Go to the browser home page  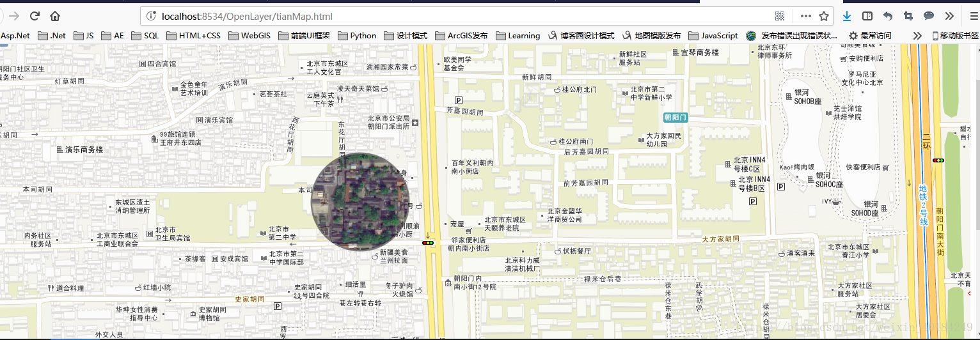tap(55, 16)
